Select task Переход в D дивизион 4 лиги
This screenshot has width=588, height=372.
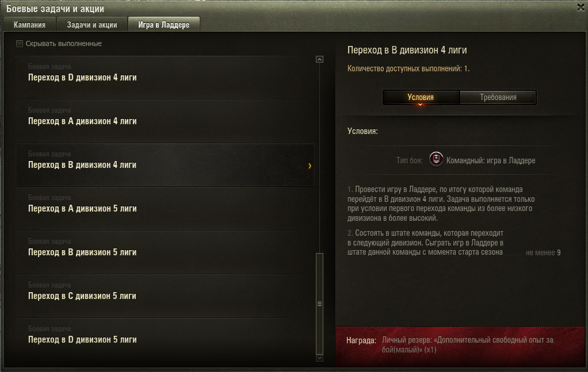(x=165, y=78)
